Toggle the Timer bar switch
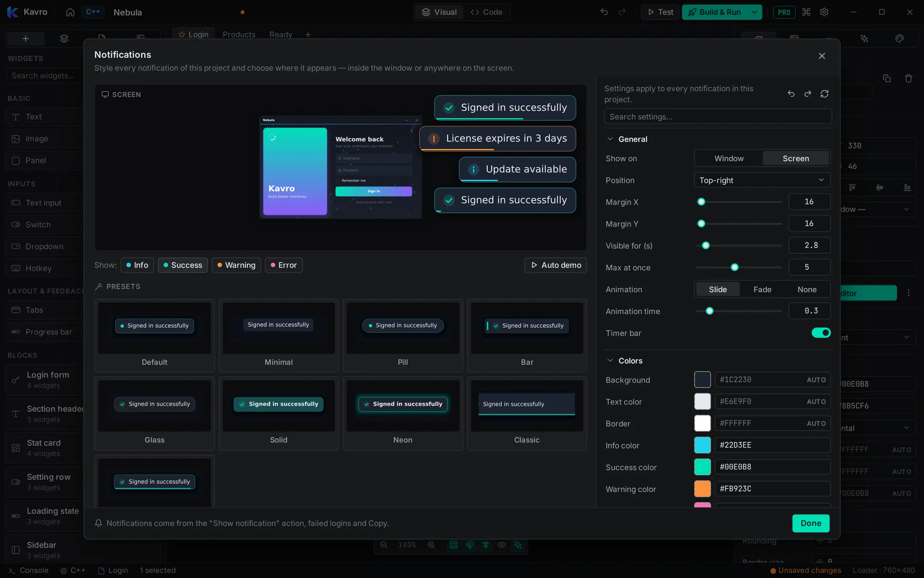The image size is (924, 578). [x=821, y=333]
